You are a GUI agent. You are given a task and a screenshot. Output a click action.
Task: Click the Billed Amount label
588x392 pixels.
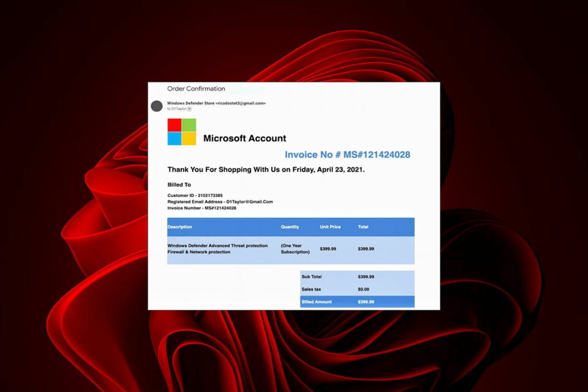click(316, 302)
